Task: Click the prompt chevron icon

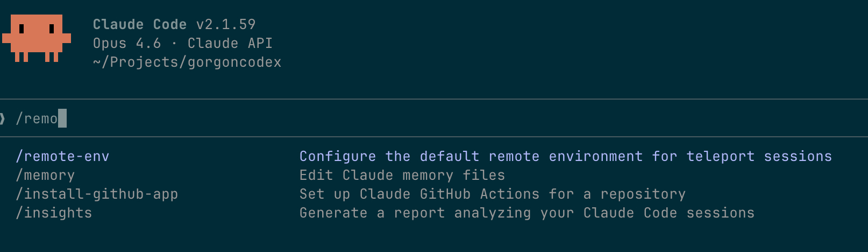Action: click(3, 118)
